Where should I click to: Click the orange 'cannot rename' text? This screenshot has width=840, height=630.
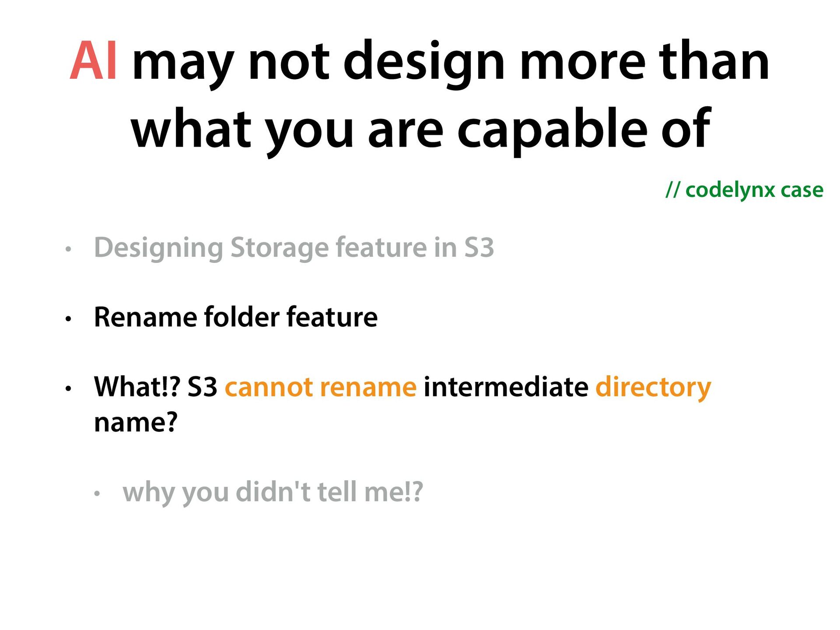(321, 387)
